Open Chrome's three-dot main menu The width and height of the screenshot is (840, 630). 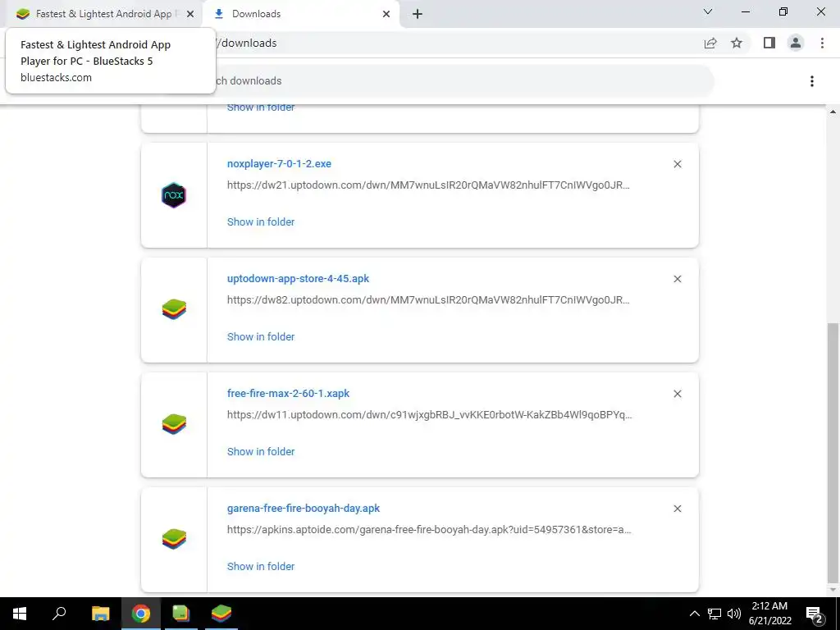[822, 43]
